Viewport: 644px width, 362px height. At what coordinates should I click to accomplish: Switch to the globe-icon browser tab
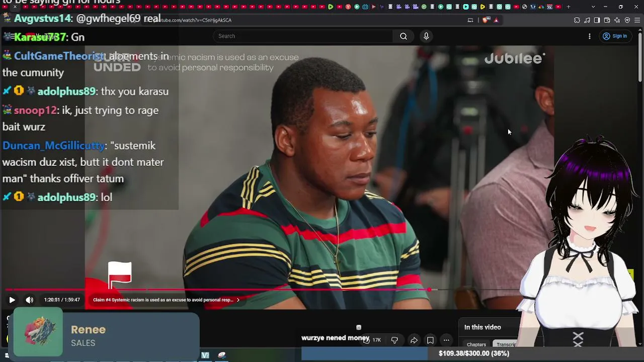click(x=525, y=7)
